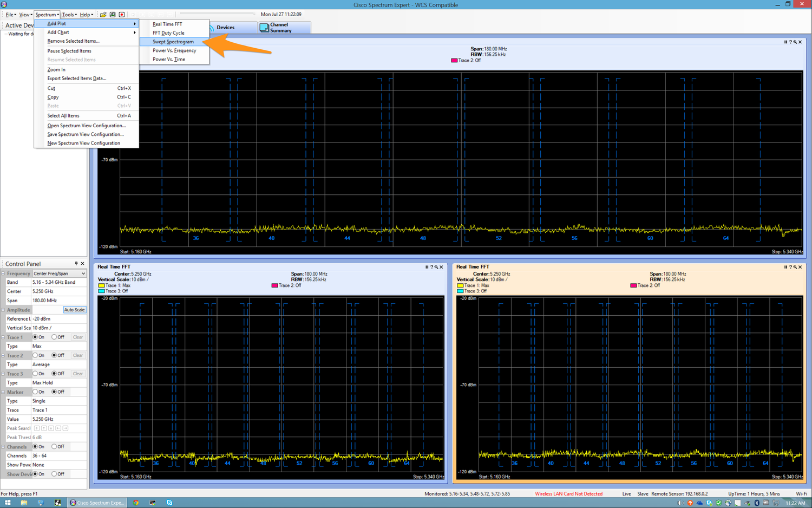Pause the top spectrum plot
The width and height of the screenshot is (812, 508).
pyautogui.click(x=785, y=42)
